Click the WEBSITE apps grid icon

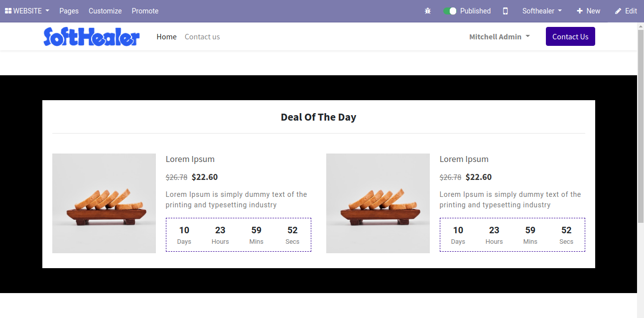(x=8, y=11)
